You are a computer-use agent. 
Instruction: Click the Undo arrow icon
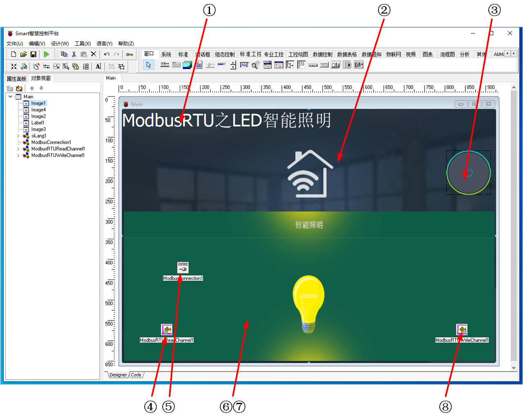[107, 54]
